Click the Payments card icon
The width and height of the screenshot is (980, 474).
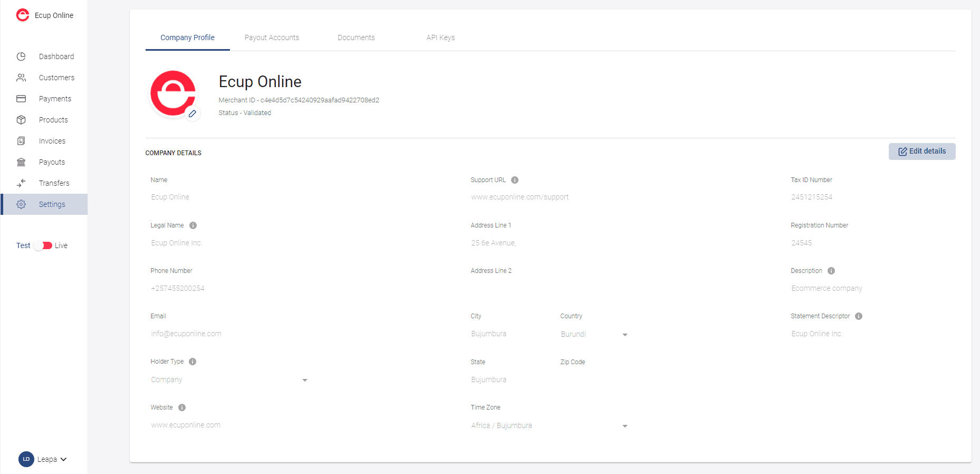pyautogui.click(x=21, y=99)
